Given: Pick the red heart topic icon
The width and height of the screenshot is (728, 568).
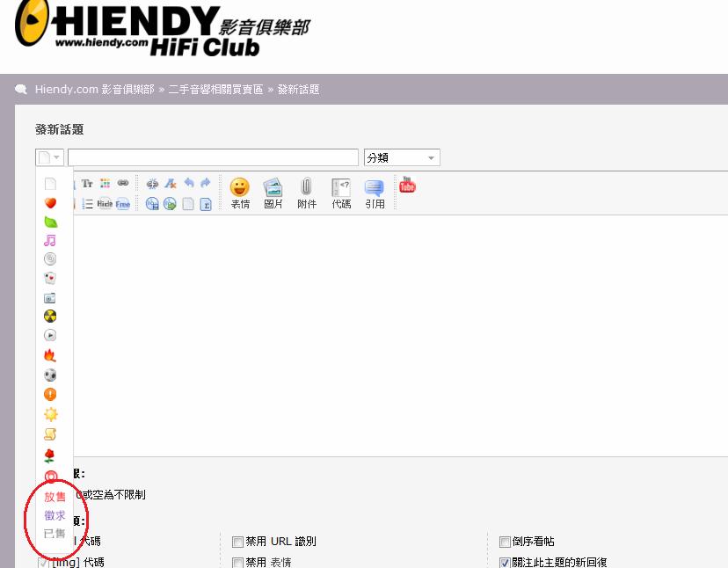Looking at the screenshot, I should [x=50, y=203].
